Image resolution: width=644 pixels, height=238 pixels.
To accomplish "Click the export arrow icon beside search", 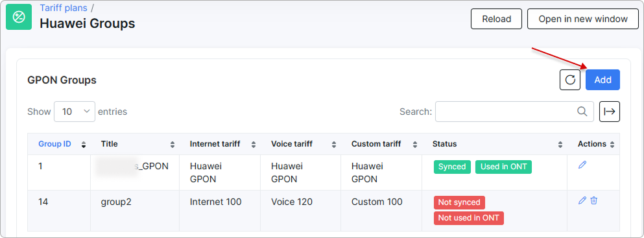I will pyautogui.click(x=610, y=112).
